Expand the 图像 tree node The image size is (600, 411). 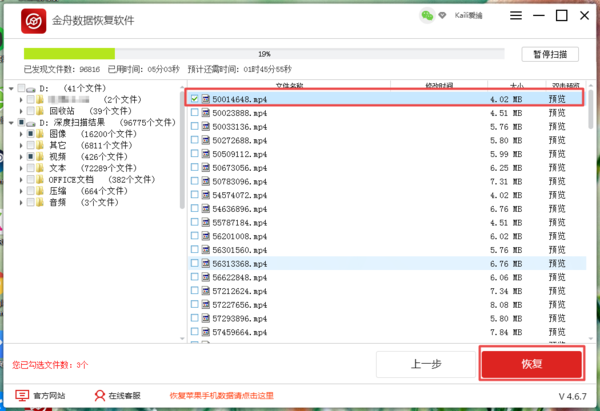21,134
